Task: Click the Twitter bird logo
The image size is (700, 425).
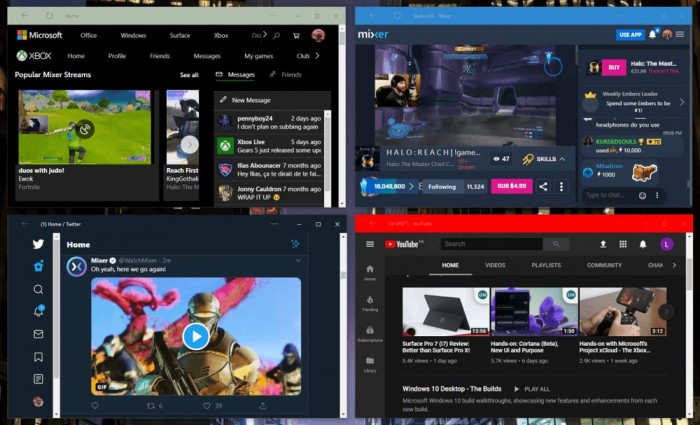Action: [x=38, y=244]
